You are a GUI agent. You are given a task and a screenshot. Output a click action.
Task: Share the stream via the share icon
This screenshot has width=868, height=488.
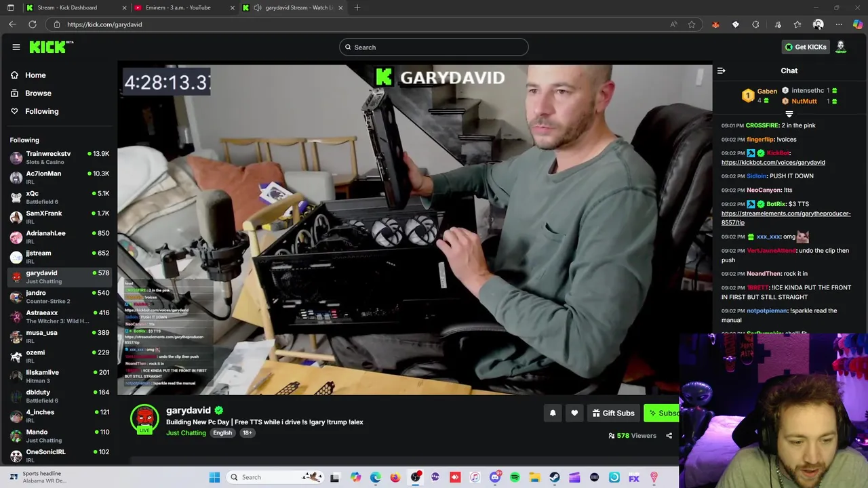[669, 436]
